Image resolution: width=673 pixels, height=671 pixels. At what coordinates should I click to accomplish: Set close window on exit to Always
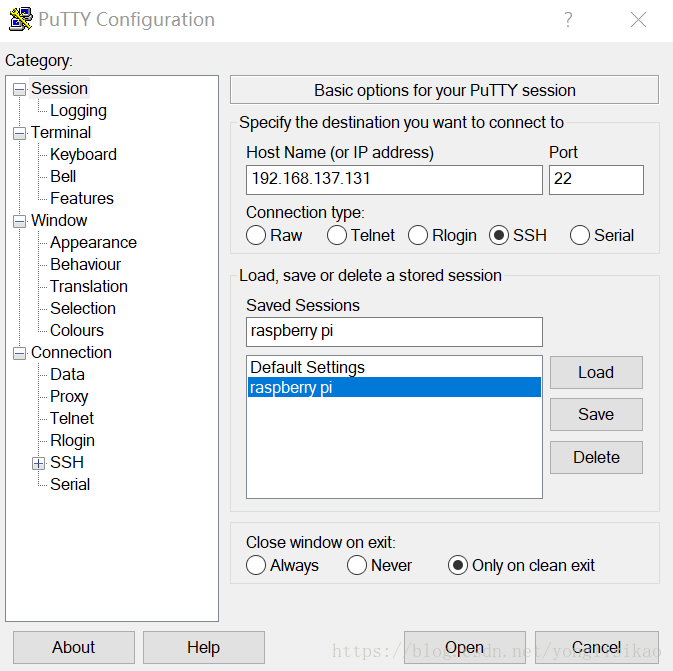pos(256,565)
